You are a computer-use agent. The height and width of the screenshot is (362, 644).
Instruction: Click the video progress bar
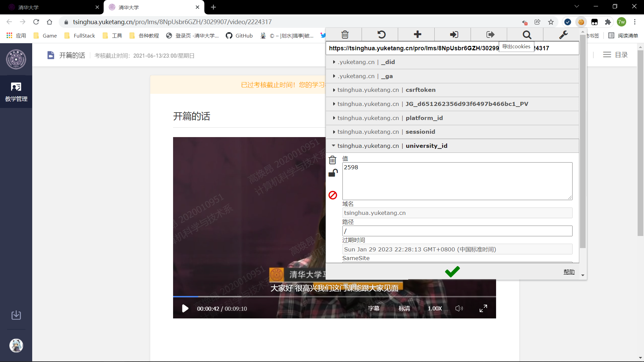point(334,297)
